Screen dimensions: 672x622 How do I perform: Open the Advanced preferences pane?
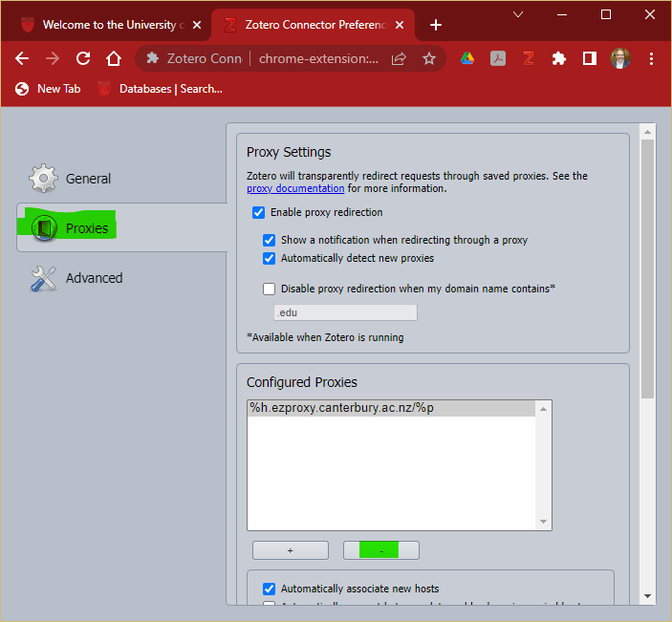76,278
